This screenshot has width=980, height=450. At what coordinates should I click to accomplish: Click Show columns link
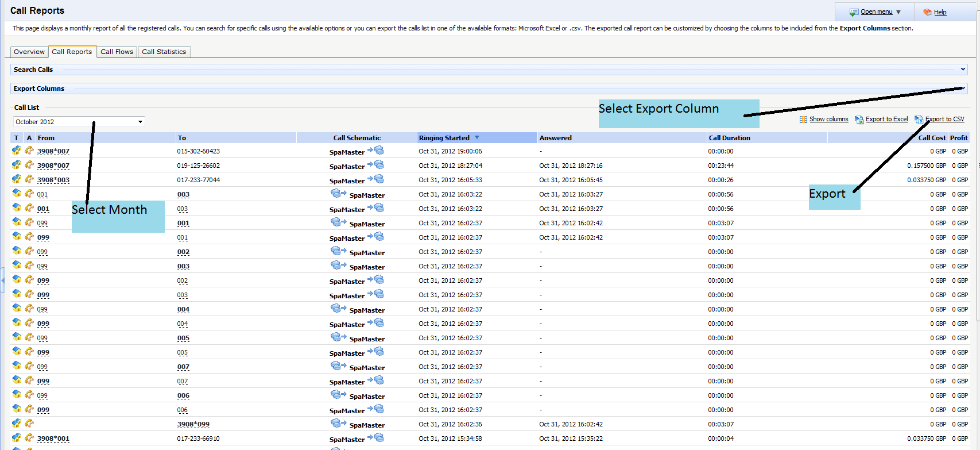(x=828, y=120)
